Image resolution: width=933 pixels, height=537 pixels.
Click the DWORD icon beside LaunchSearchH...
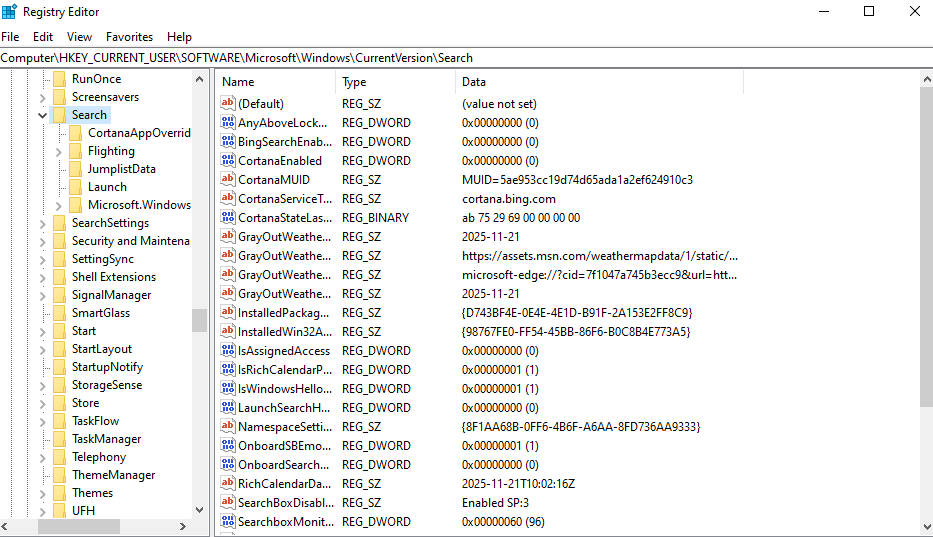[227, 407]
